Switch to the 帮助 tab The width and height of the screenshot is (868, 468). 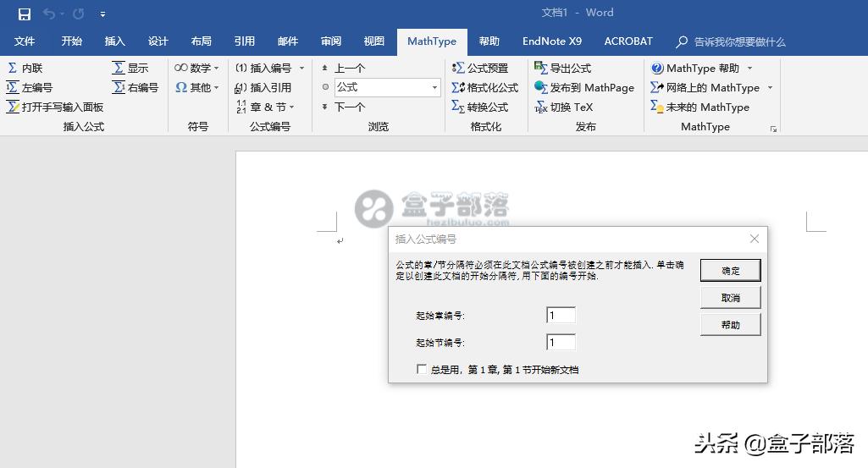[489, 41]
